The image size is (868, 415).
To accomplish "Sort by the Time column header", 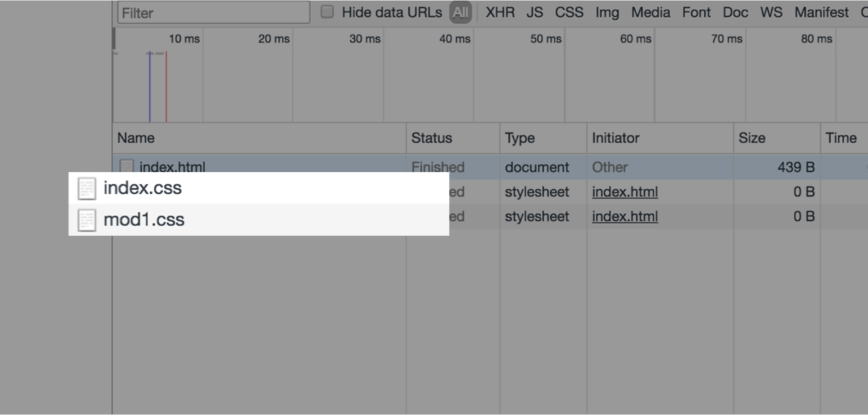I will click(x=844, y=138).
